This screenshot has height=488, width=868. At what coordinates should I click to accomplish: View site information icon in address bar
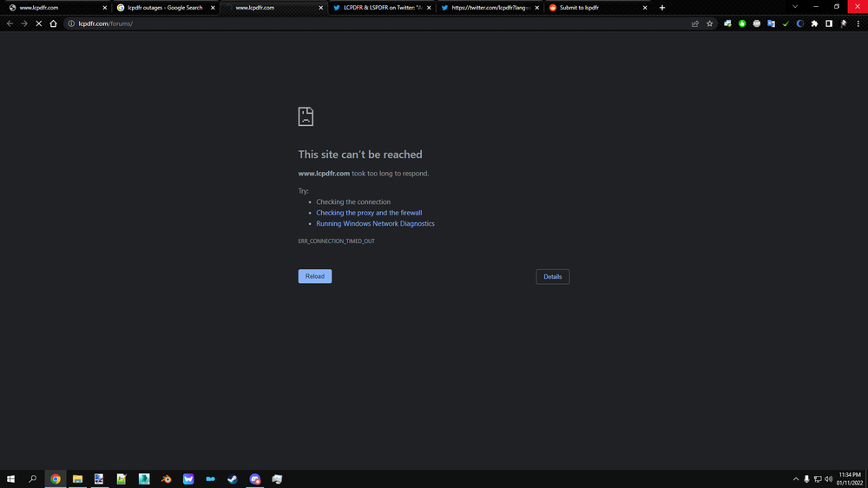(x=71, y=23)
